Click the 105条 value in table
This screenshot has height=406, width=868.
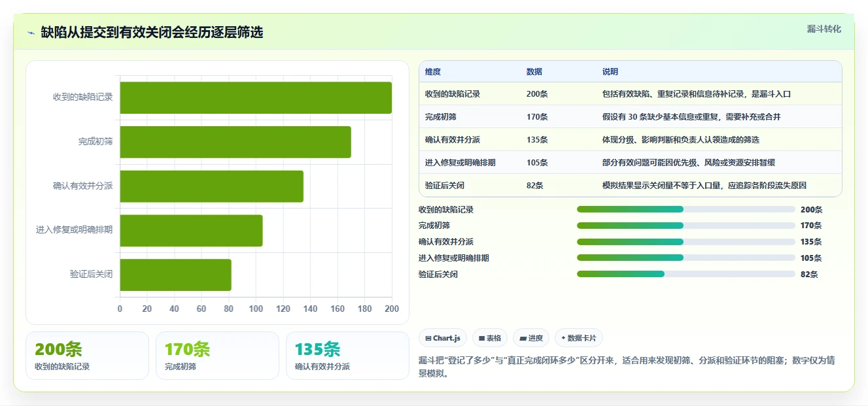(x=537, y=163)
